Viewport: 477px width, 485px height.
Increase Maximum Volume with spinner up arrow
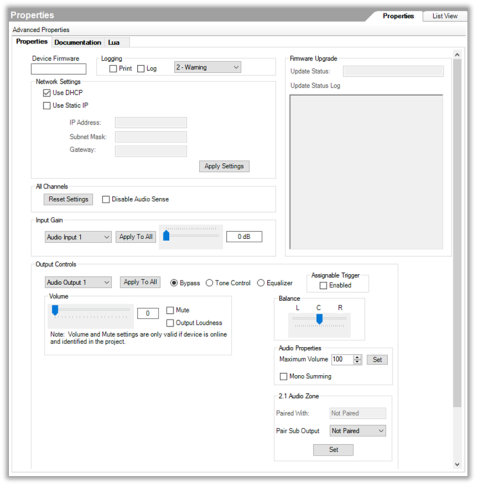(357, 357)
